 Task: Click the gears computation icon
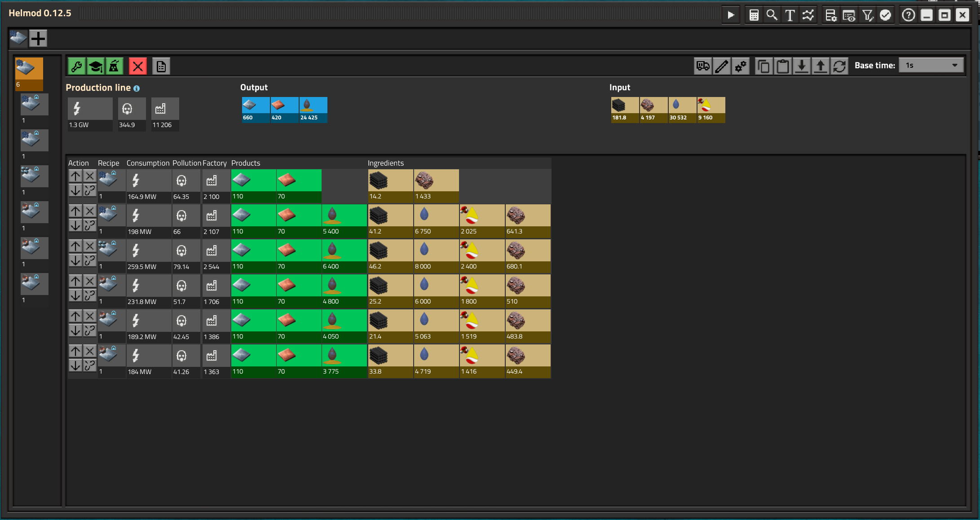[x=741, y=66]
